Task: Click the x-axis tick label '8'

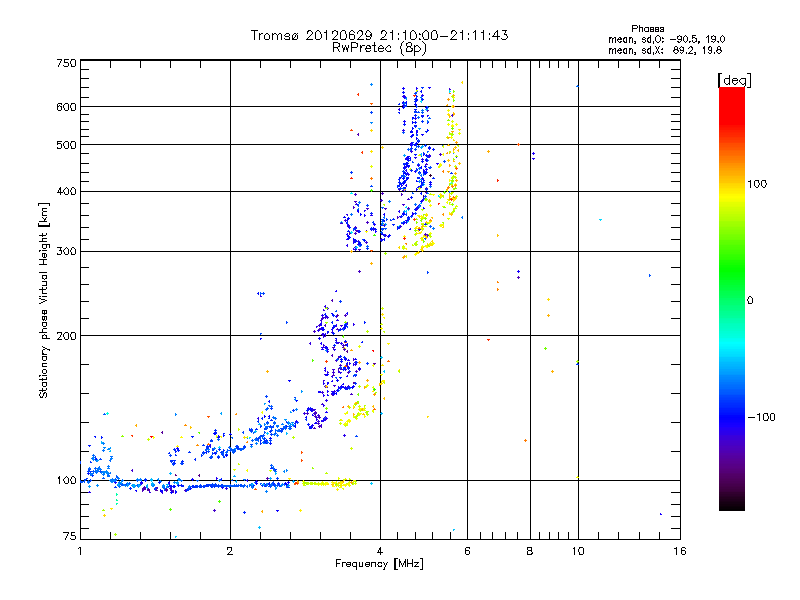Action: [x=530, y=551]
